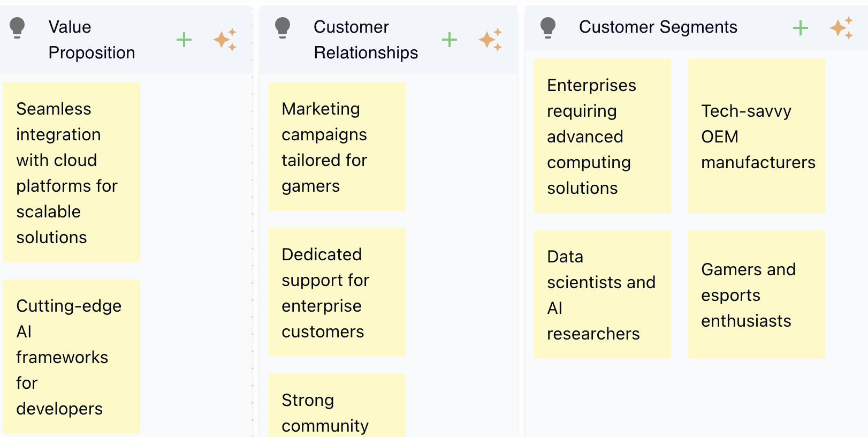Select the Customer Segments column title
Image resolution: width=868 pixels, height=437 pixels.
(x=659, y=27)
